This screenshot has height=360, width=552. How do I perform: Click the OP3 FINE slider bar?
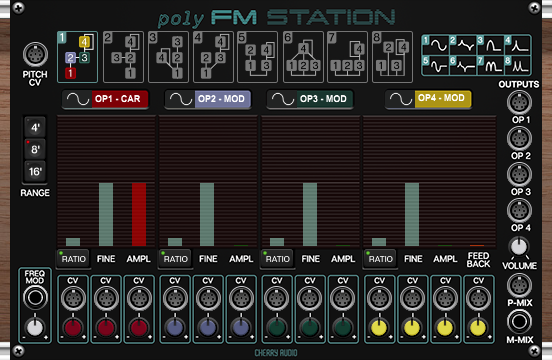[x=310, y=214]
